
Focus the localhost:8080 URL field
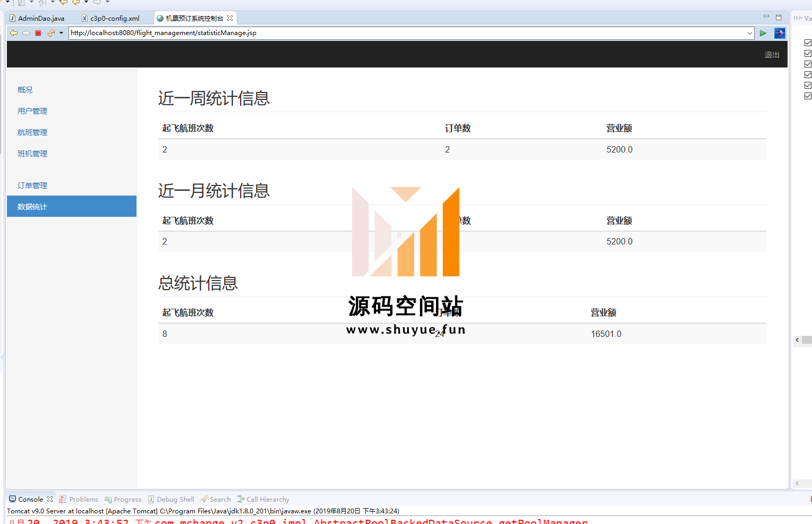407,33
